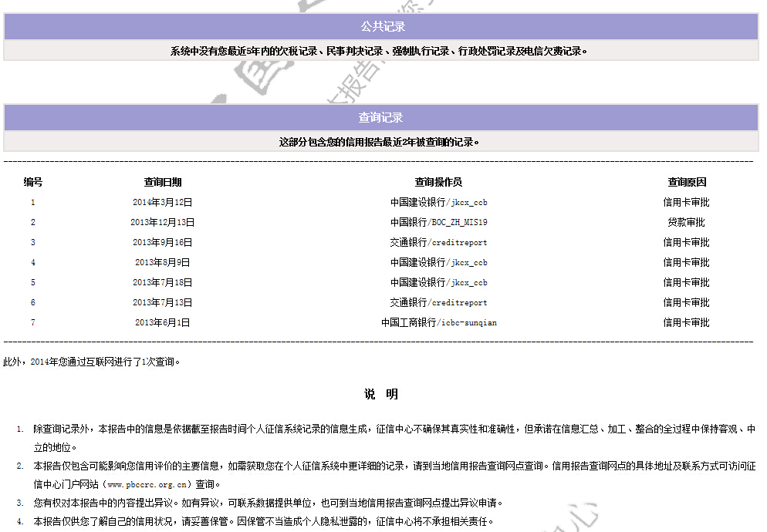Screen dimensions: 767x532
Task: Select the 编号 column header
Action: click(32, 182)
